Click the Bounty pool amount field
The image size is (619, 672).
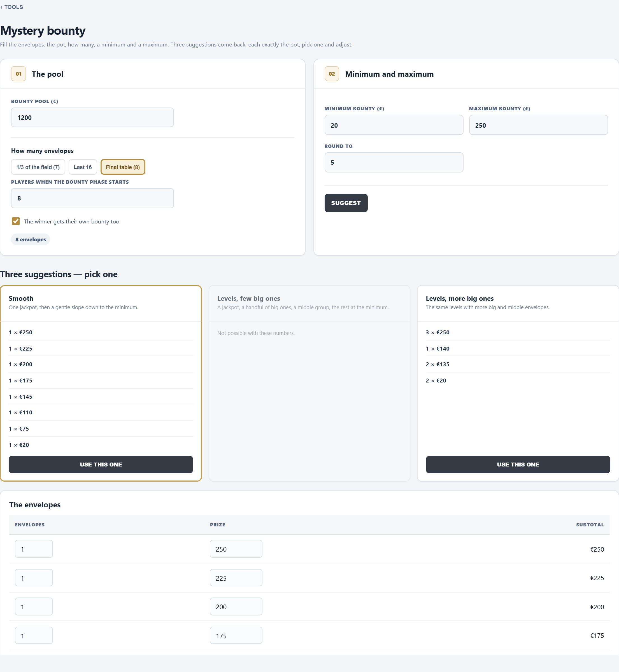pos(92,118)
